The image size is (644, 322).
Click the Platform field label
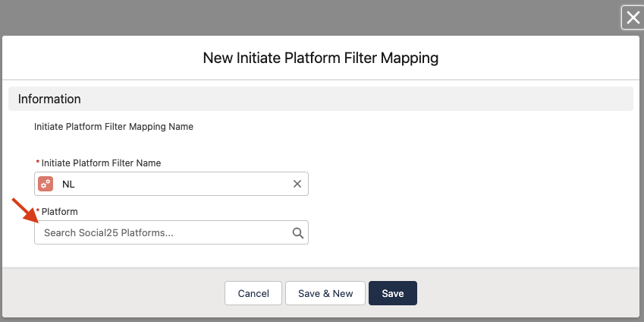tap(60, 211)
